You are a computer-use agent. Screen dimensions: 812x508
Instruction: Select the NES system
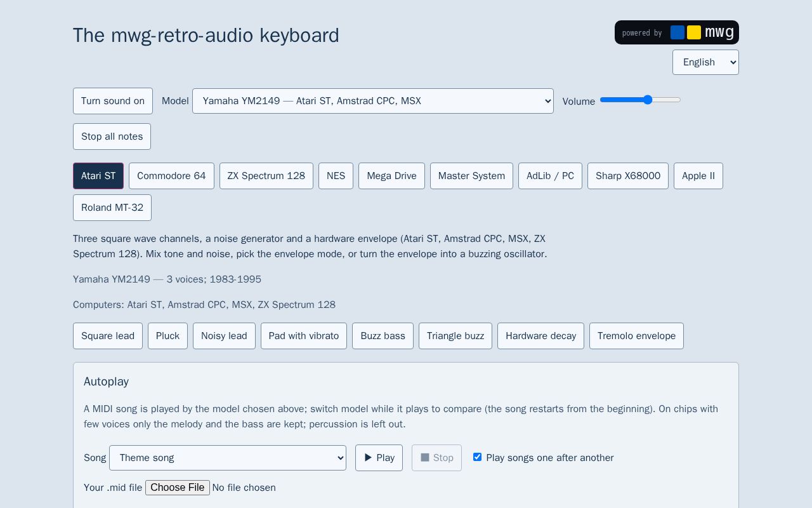click(336, 176)
